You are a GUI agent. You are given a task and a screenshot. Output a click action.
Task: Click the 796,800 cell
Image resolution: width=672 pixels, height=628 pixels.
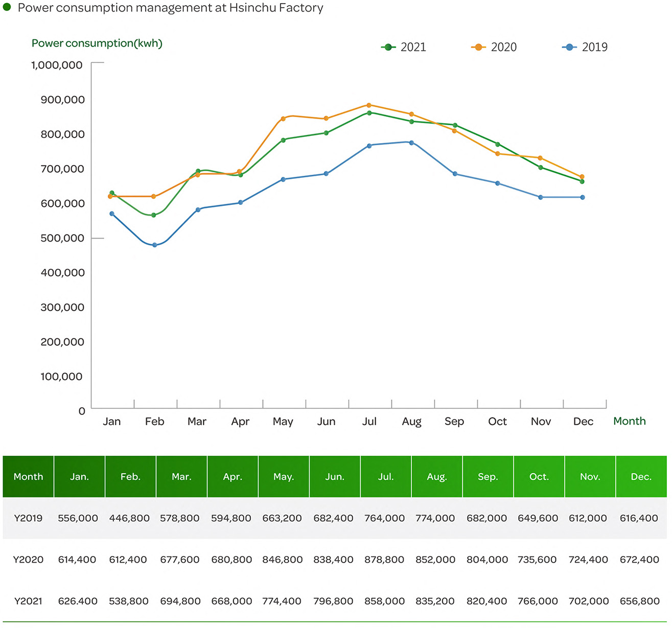tap(333, 601)
